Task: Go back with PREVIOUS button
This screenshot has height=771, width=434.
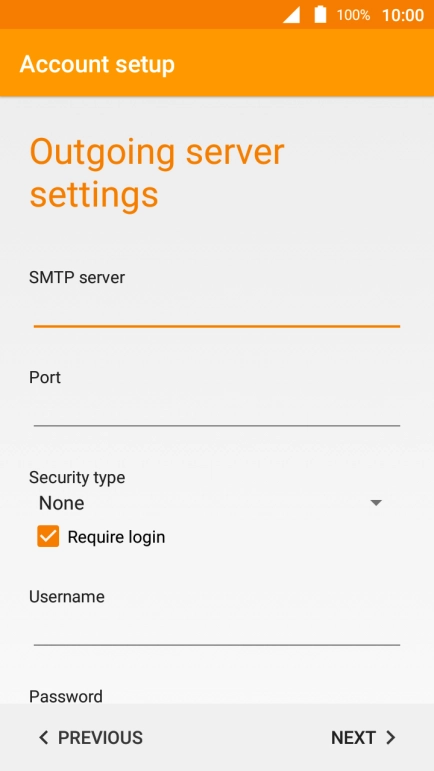Action: click(x=91, y=738)
